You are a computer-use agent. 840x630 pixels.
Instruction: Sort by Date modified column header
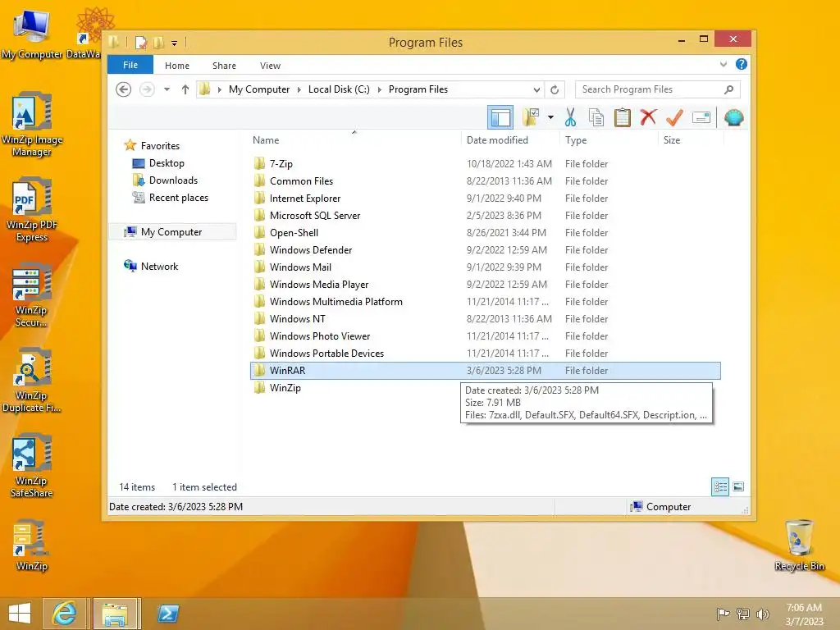point(510,139)
